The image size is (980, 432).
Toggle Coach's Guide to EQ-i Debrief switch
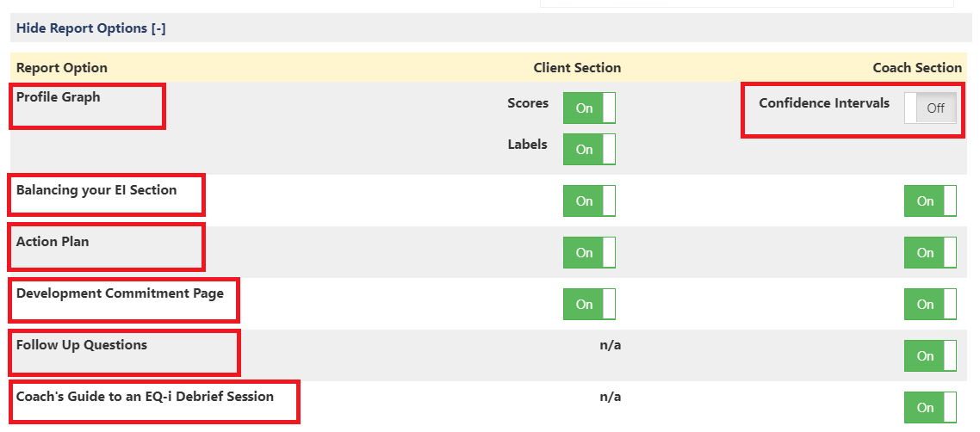pyautogui.click(x=930, y=408)
